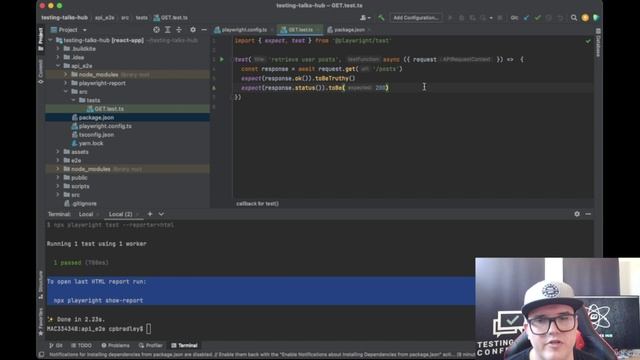Collapse the tests folder
640x360 pixels.
[x=73, y=100]
